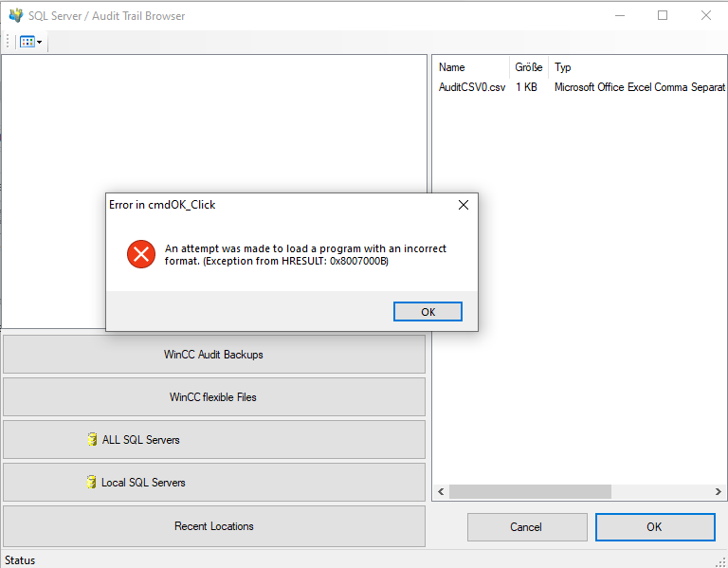Click the view mode toolbar icon
Viewport: 728px width, 568px height.
[27, 42]
